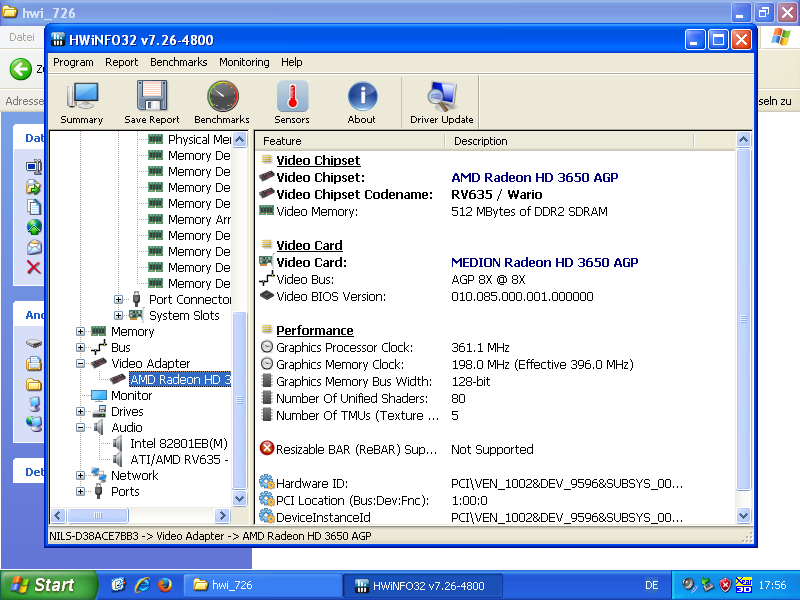This screenshot has width=800, height=600.
Task: Open the Monitoring menu
Action: 244,62
